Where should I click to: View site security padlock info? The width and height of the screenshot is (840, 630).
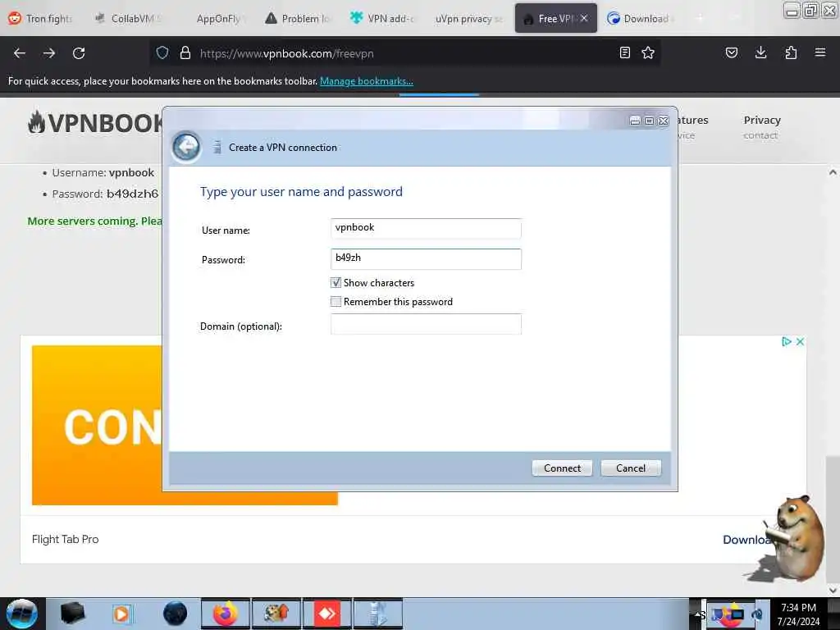(x=185, y=52)
